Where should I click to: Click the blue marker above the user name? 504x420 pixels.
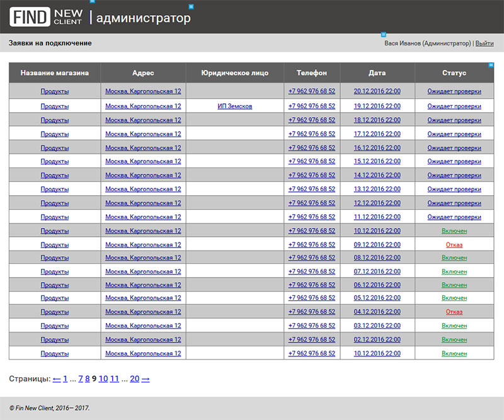coord(383,34)
